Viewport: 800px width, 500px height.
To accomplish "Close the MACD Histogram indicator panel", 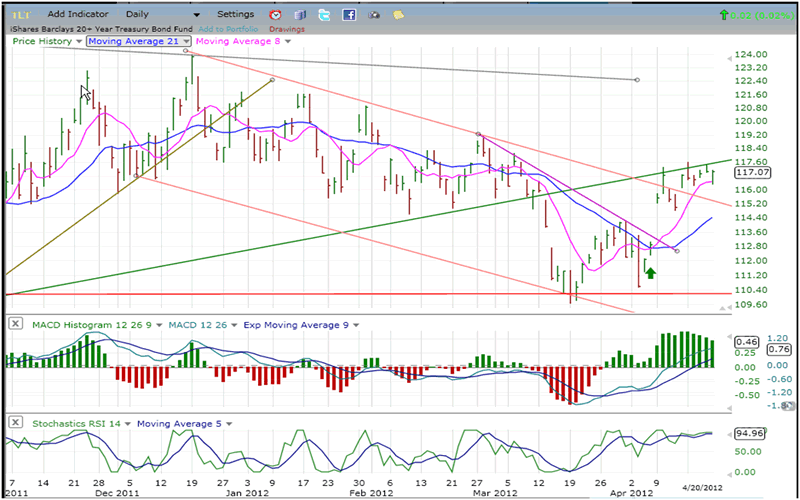I will tap(14, 323).
